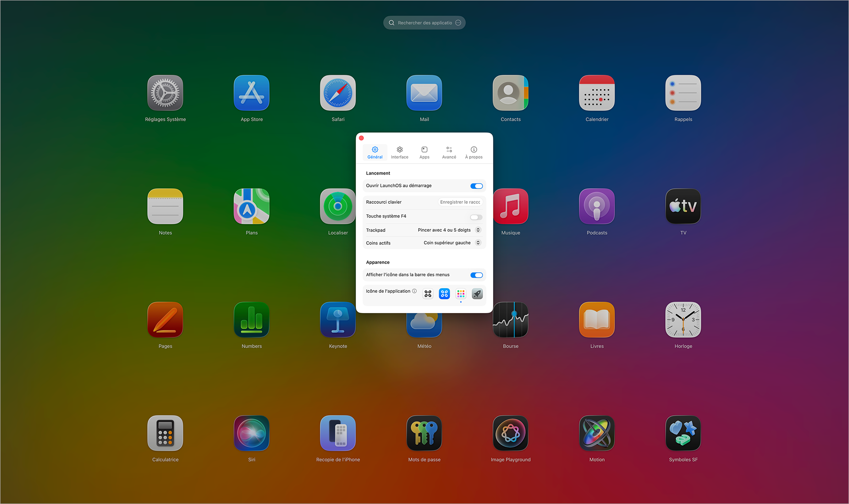Open the Localiser app icon
Viewport: 849px width, 504px height.
tap(338, 206)
